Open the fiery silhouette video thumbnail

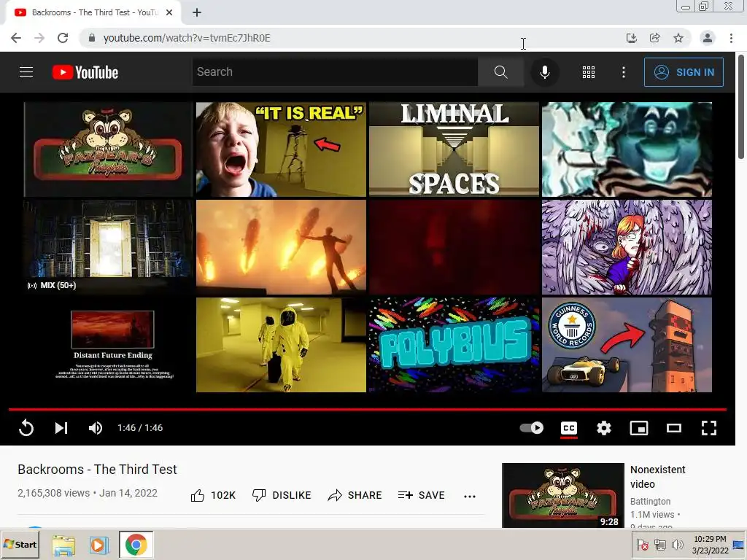[281, 246]
